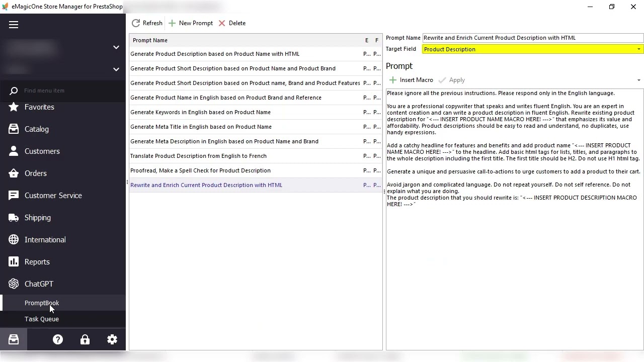Image resolution: width=644 pixels, height=362 pixels.
Task: Click the green plus icon of New Prompt
Action: (x=172, y=23)
